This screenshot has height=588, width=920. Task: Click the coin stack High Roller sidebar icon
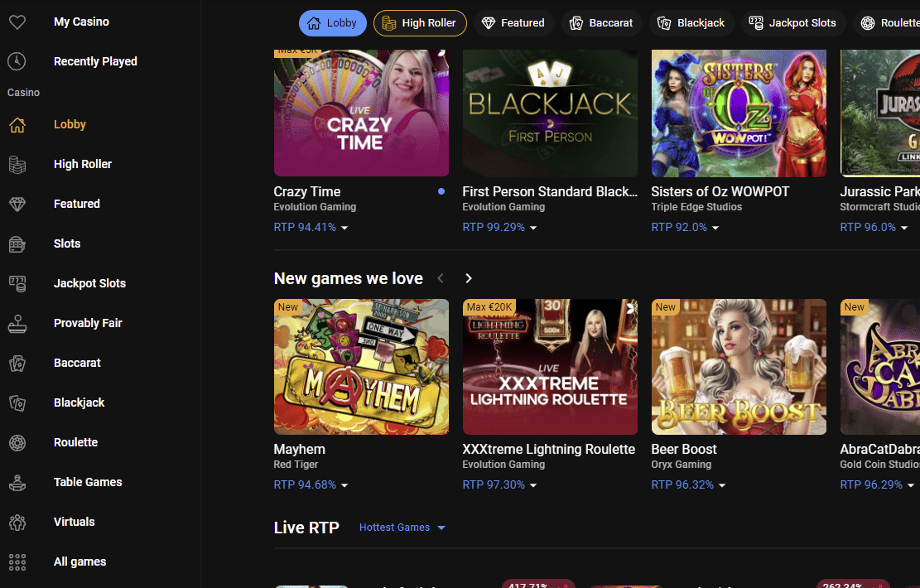(17, 164)
